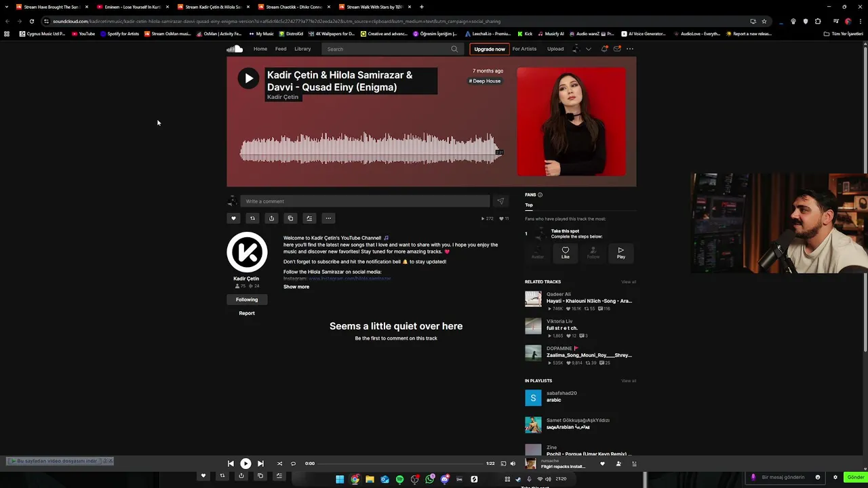This screenshot has width=868, height=488.
Task: Open Windows Start button
Action: coord(340,479)
